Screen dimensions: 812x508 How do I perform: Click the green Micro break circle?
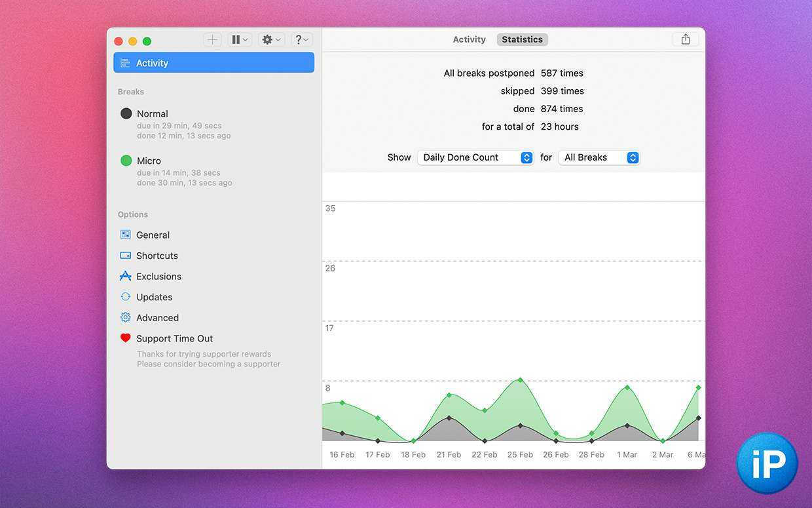click(126, 161)
